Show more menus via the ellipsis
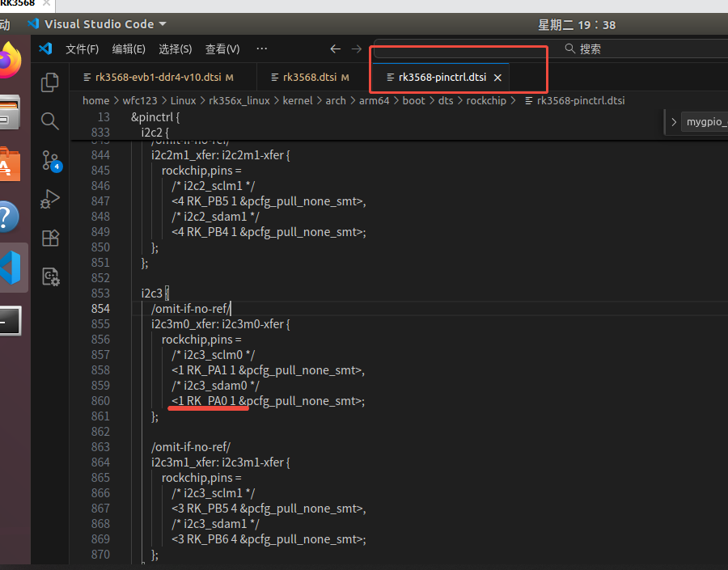728x570 pixels. (262, 49)
